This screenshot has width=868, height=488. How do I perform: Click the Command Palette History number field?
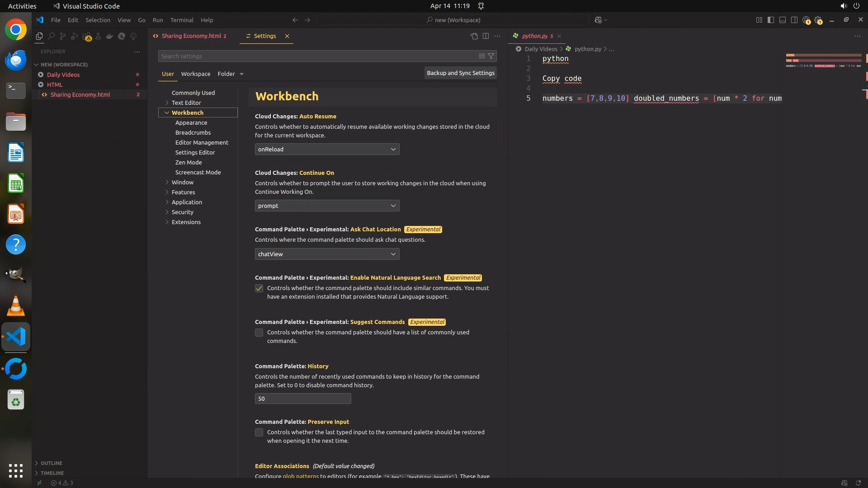(302, 399)
